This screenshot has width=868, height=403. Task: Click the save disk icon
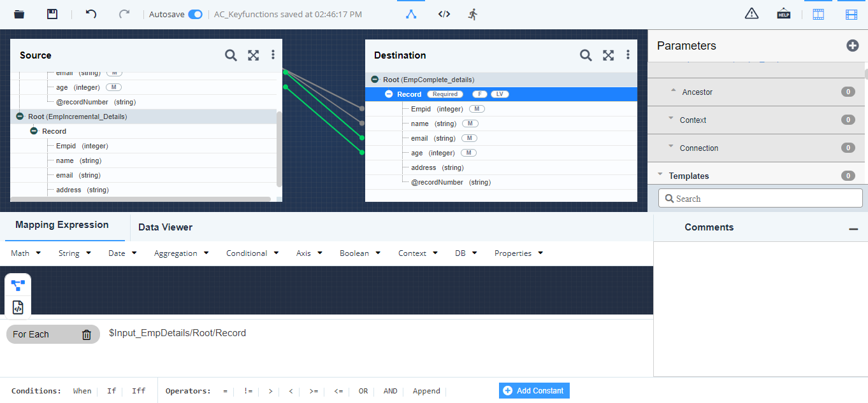52,14
